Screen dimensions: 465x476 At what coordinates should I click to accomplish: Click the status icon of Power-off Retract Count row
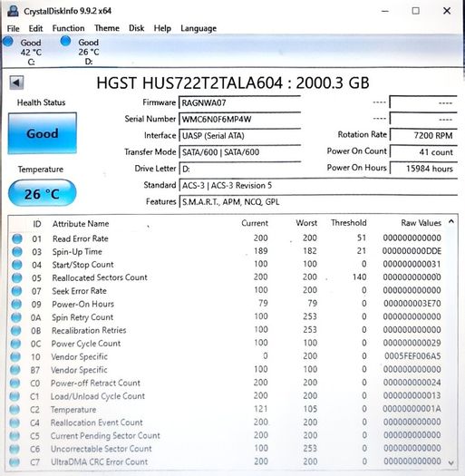point(15,384)
